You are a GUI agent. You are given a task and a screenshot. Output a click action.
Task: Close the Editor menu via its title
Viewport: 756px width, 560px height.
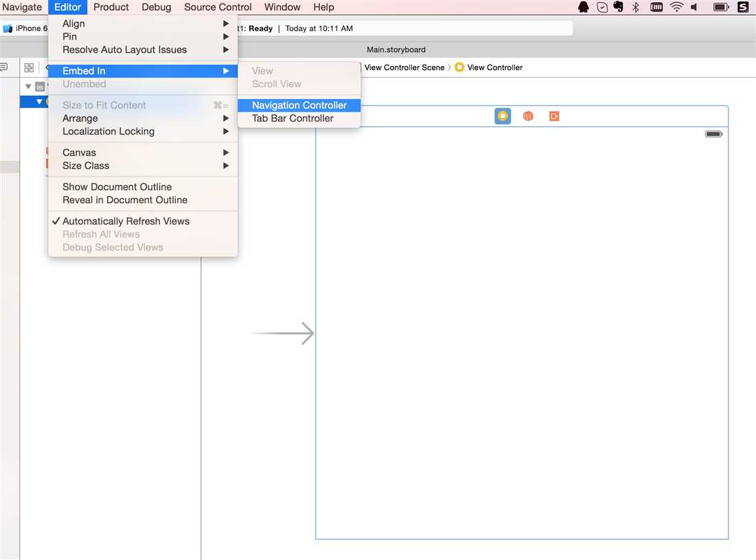pyautogui.click(x=67, y=8)
